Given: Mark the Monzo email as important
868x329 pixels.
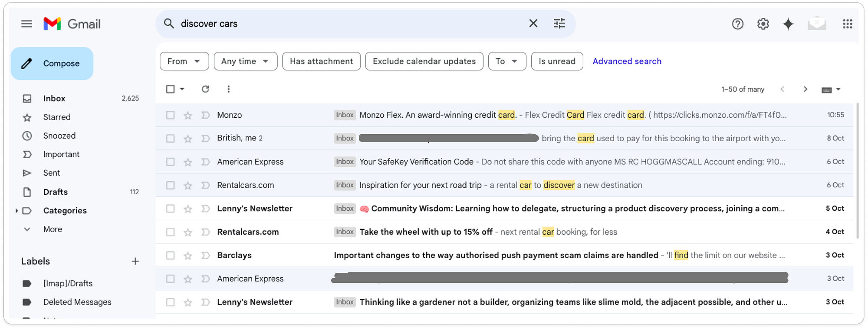Looking at the screenshot, I should (205, 115).
